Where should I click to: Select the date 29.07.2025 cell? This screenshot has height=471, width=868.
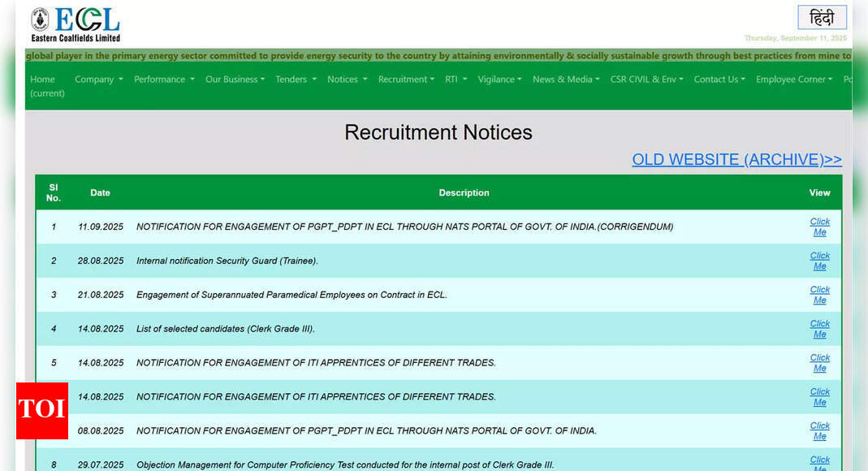pos(100,465)
